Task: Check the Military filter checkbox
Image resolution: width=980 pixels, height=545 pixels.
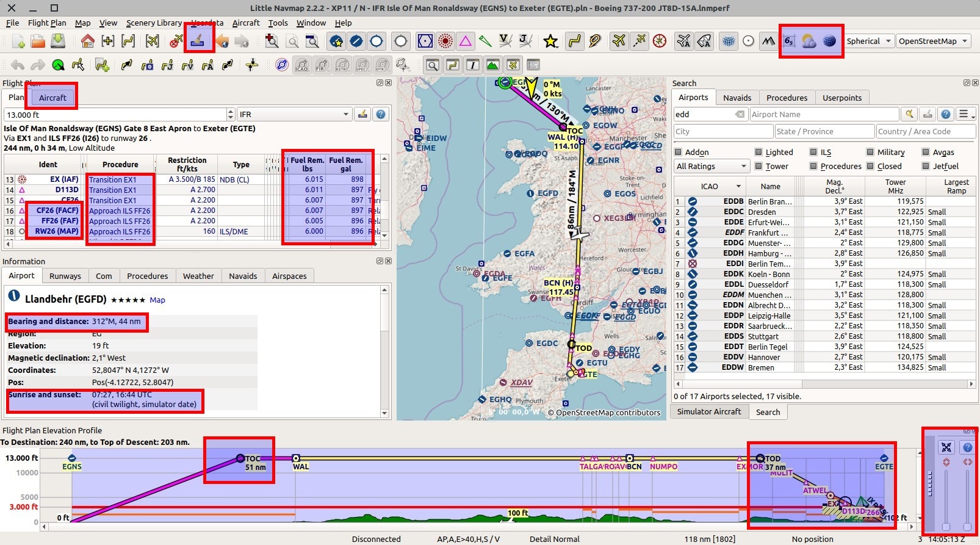Action: tap(871, 152)
